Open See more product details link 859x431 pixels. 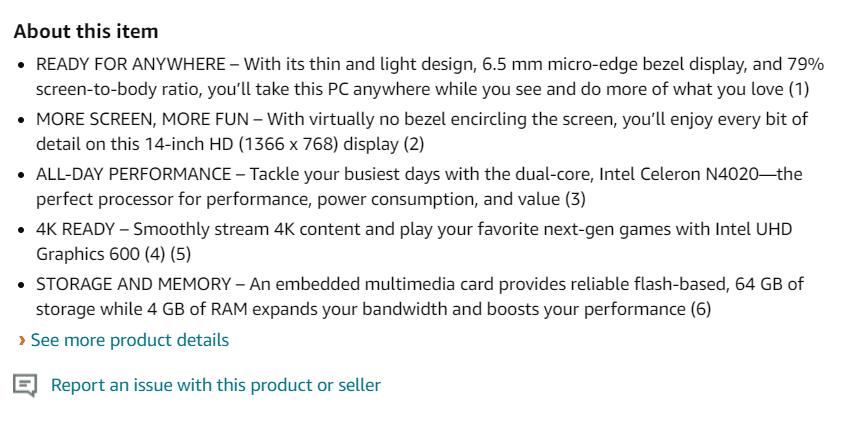click(x=130, y=340)
